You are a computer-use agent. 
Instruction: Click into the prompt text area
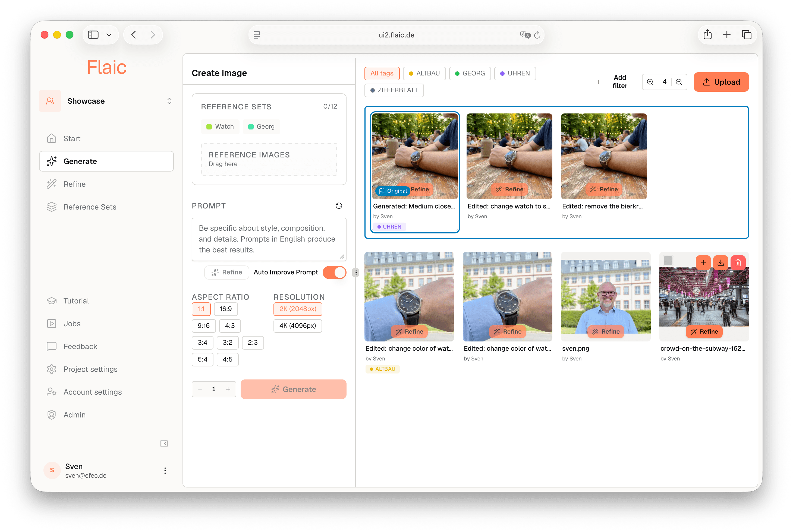[x=269, y=239]
